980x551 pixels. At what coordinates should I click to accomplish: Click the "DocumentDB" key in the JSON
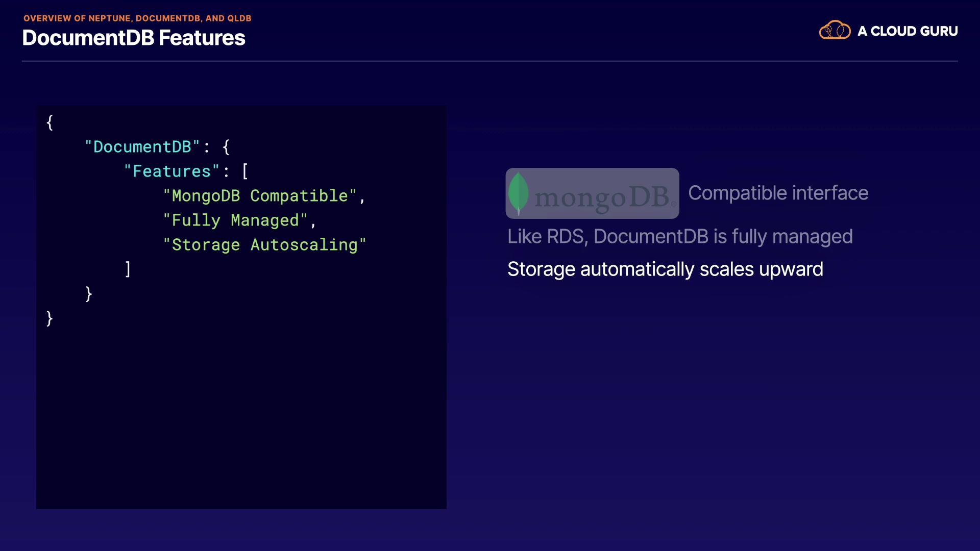(x=142, y=147)
